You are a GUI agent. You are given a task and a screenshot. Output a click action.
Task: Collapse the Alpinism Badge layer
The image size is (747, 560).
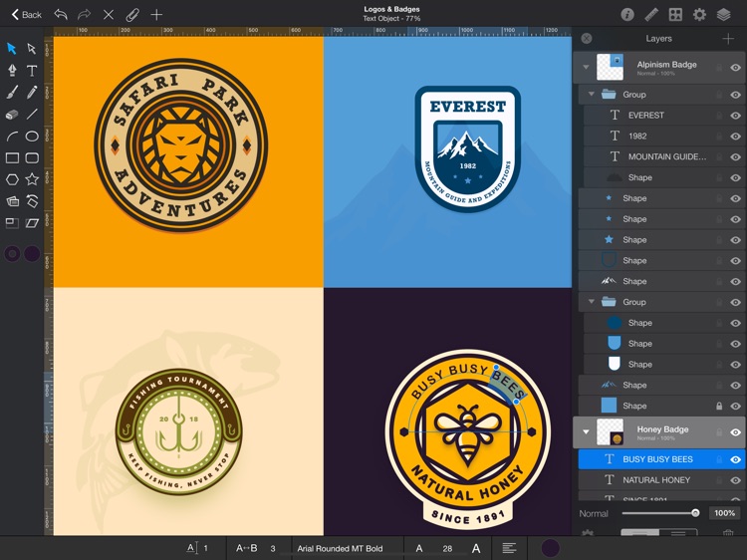(x=586, y=68)
